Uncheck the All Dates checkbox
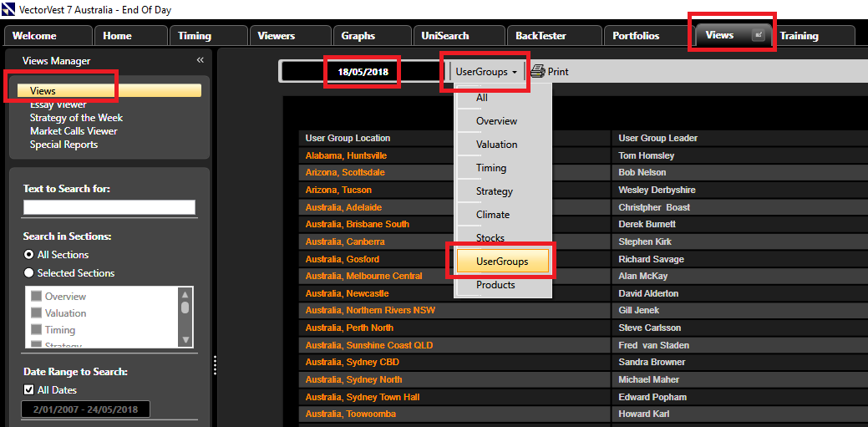The image size is (868, 427). tap(29, 390)
